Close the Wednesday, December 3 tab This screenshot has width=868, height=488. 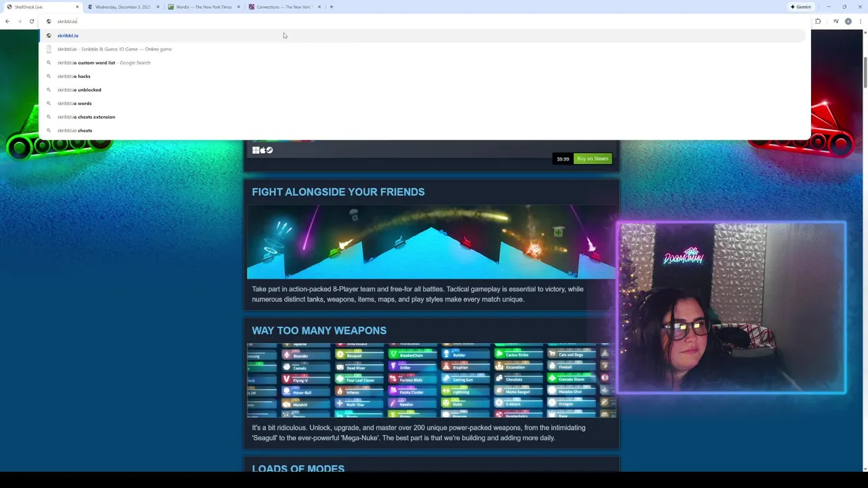[x=157, y=7]
